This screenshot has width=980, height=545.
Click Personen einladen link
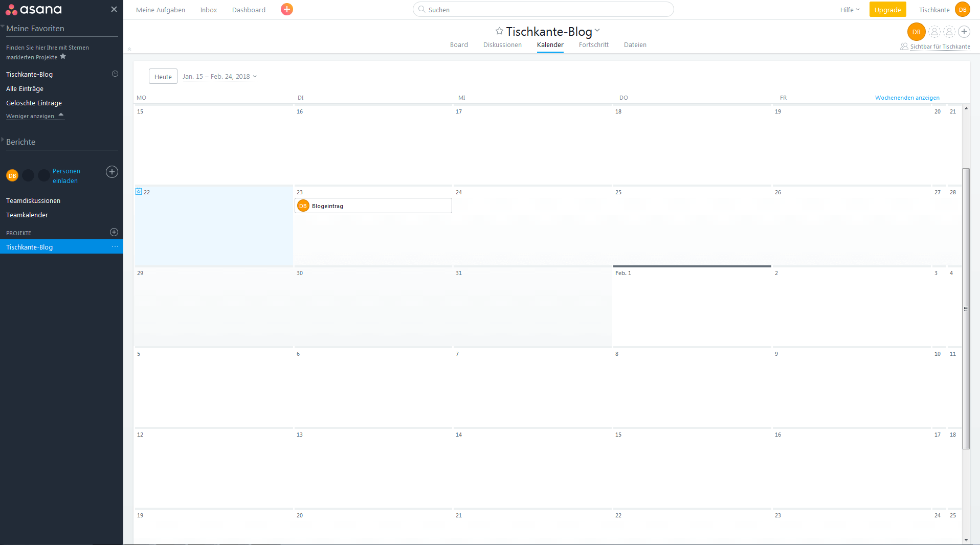point(66,176)
